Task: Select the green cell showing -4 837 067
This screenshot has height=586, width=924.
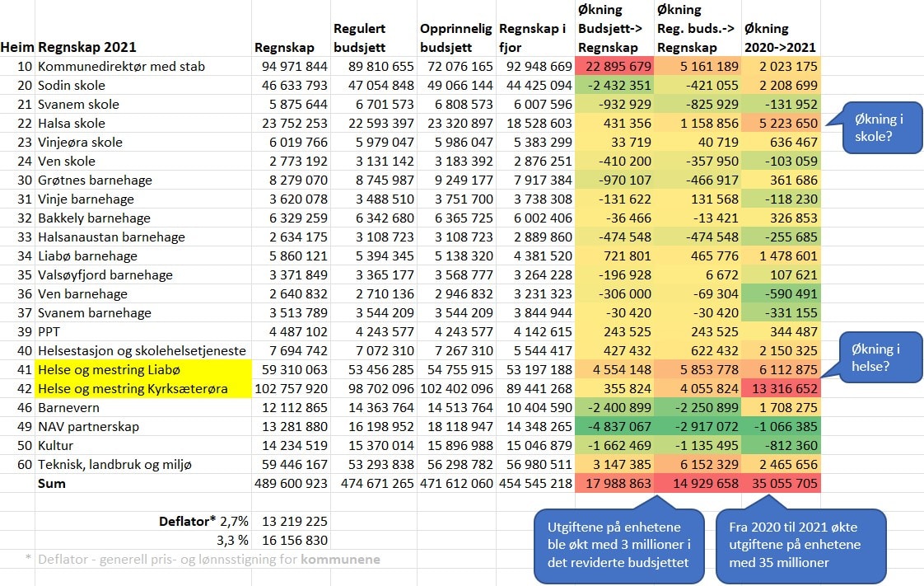Action: 615,427
